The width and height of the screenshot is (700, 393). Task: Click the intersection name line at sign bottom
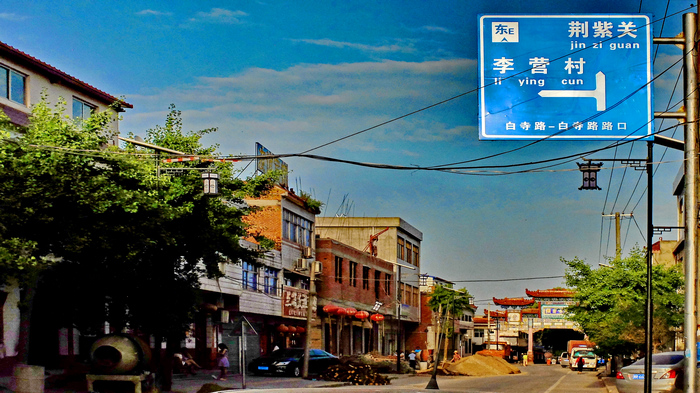click(x=566, y=126)
